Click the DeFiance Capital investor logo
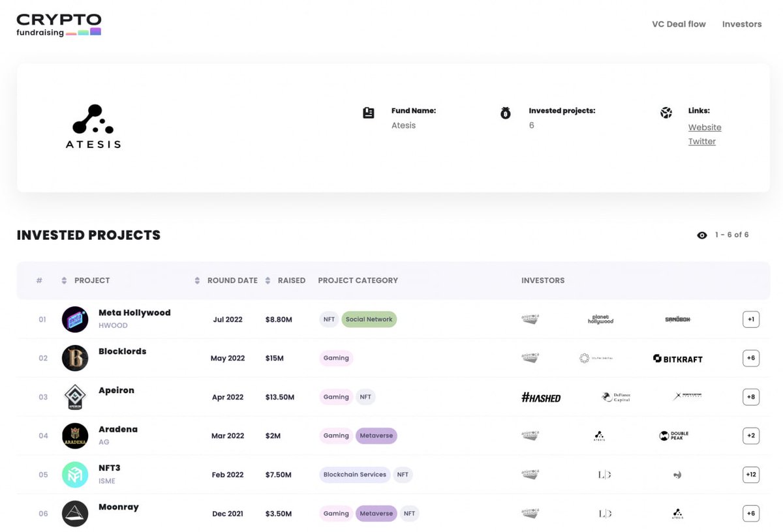Screen dimensions: 783x532 (616, 397)
